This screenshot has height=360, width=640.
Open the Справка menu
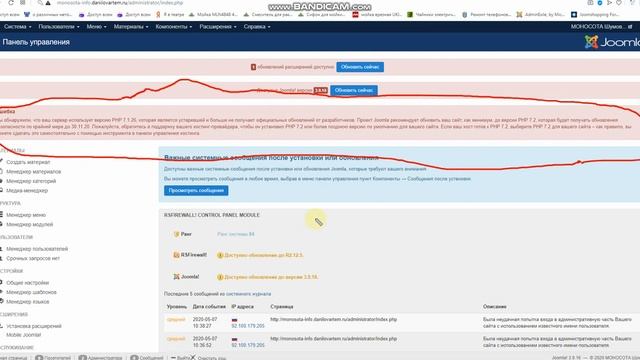pyautogui.click(x=257, y=27)
